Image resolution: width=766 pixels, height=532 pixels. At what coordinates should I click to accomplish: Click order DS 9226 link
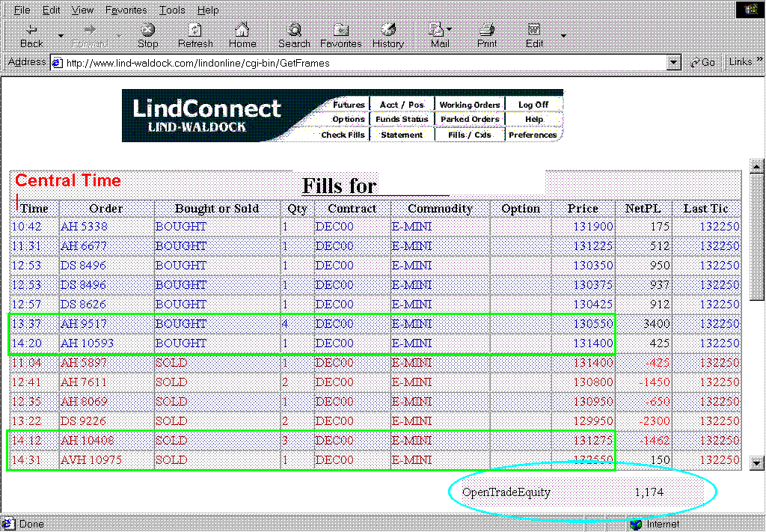83,421
